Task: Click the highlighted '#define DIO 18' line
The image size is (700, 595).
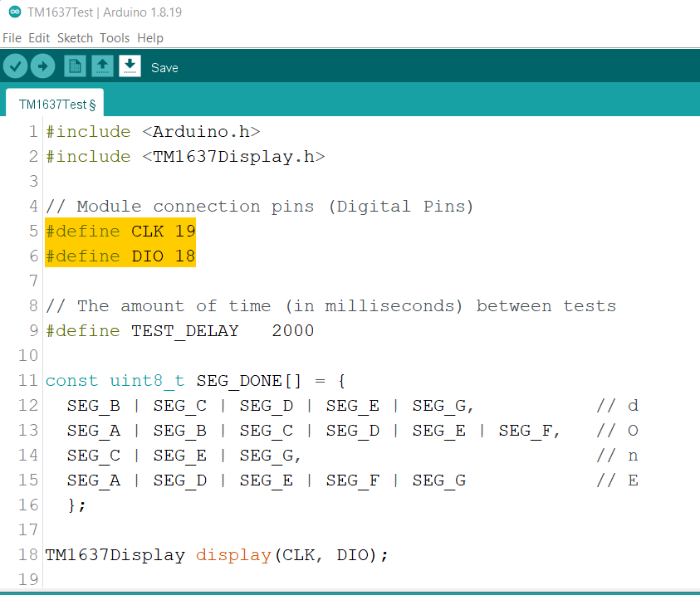Action: pos(120,256)
